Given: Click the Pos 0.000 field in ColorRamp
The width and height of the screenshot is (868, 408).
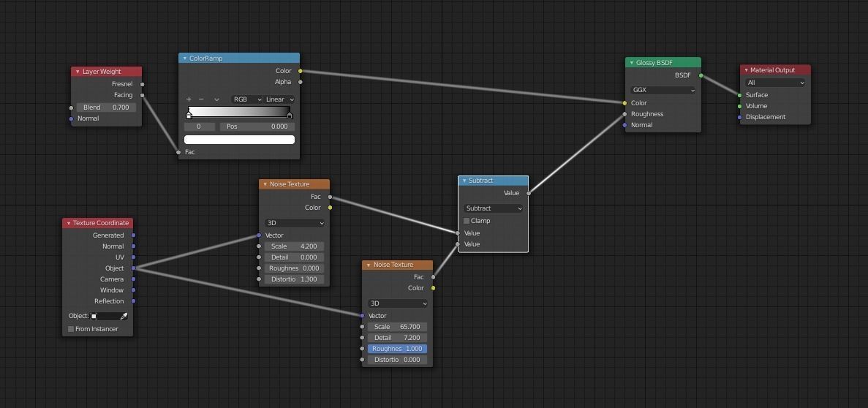Looking at the screenshot, I should pyautogui.click(x=257, y=126).
